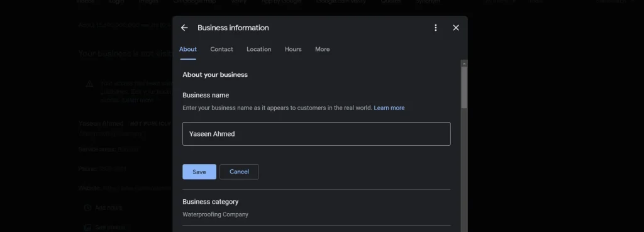Click the scrollbar up arrow in dialog

pos(464,64)
